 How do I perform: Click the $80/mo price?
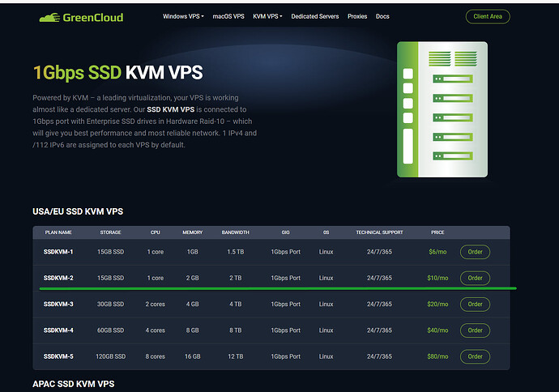tap(437, 356)
